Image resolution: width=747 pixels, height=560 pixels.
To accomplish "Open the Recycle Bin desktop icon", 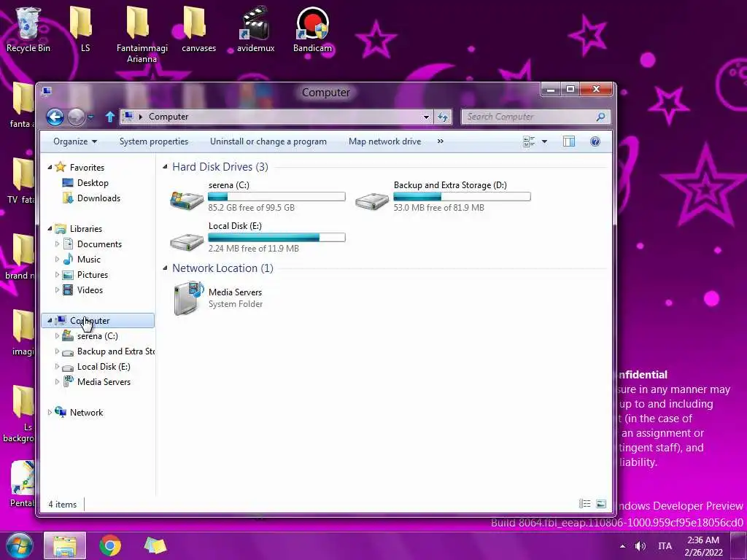I will tap(28, 29).
